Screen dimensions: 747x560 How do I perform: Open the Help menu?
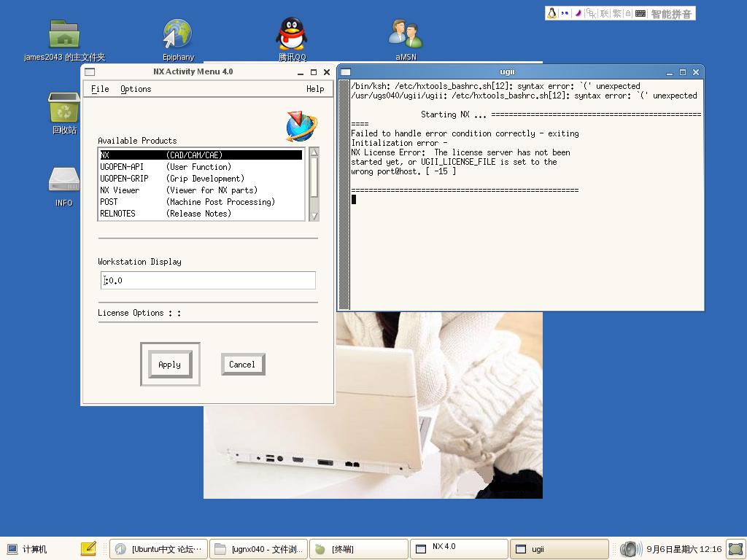(x=315, y=89)
